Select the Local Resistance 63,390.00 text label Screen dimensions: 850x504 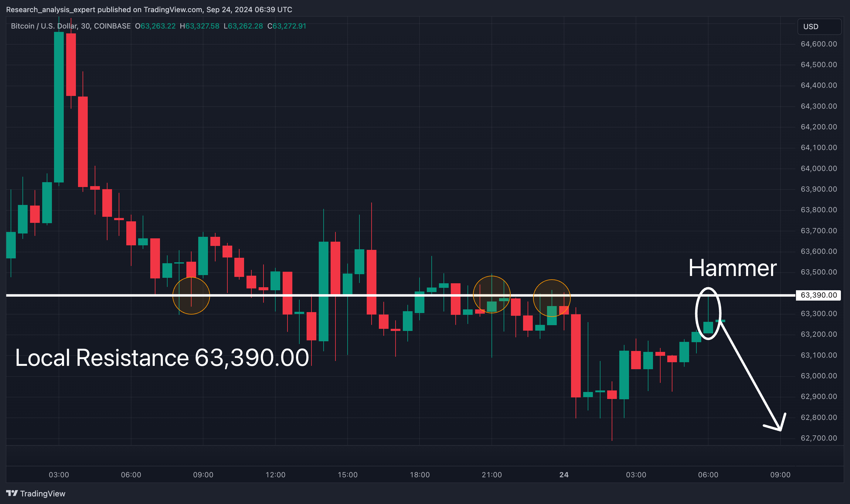[162, 358]
